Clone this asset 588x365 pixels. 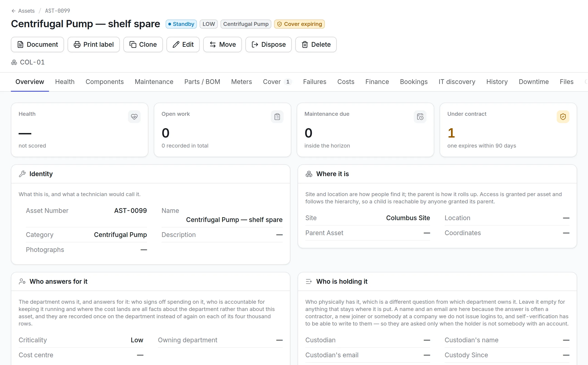click(x=143, y=44)
